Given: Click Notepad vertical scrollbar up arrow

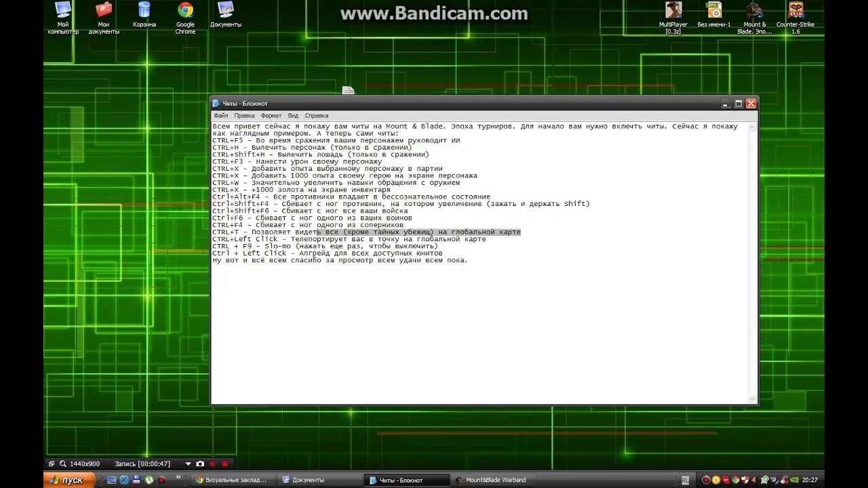Looking at the screenshot, I should (x=752, y=127).
